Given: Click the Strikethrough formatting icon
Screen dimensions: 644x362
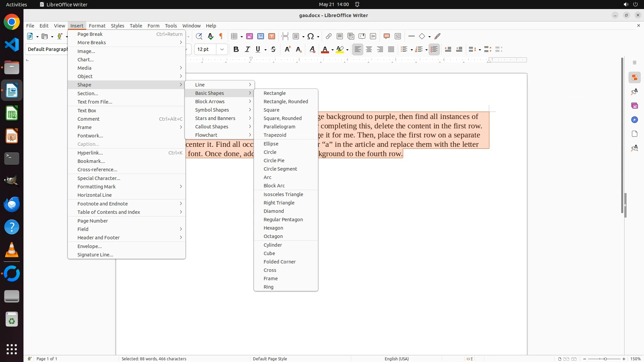Looking at the screenshot, I should [273, 50].
